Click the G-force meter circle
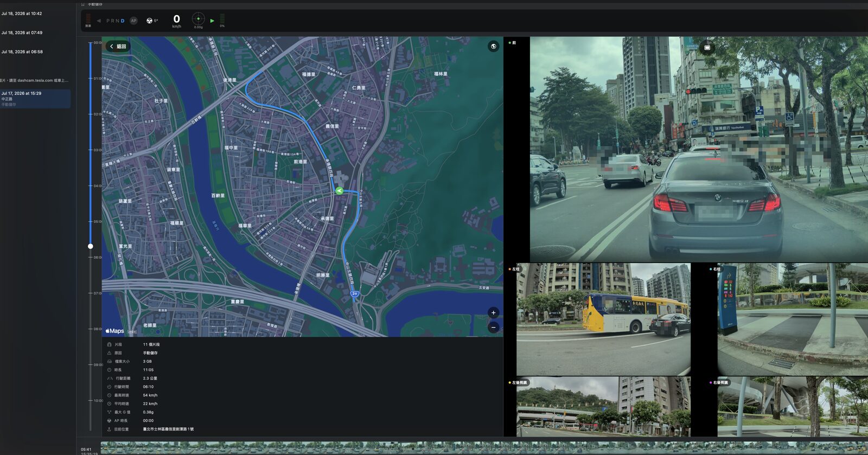 pyautogui.click(x=199, y=19)
